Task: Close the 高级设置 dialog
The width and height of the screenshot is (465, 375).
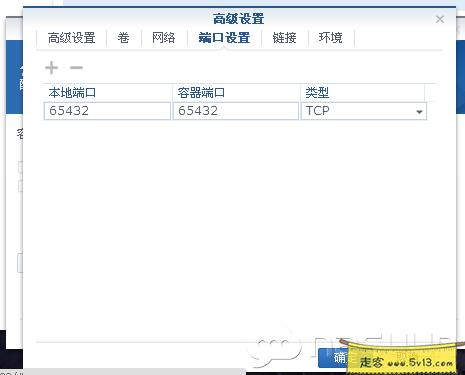Action: [440, 19]
